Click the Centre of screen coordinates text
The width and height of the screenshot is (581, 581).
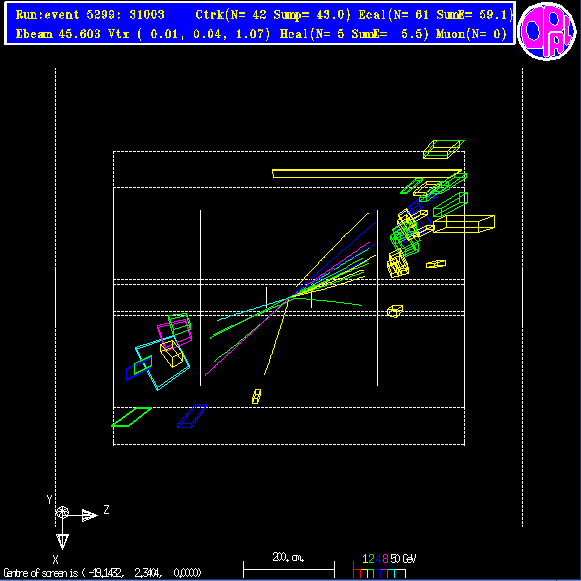pyautogui.click(x=102, y=573)
